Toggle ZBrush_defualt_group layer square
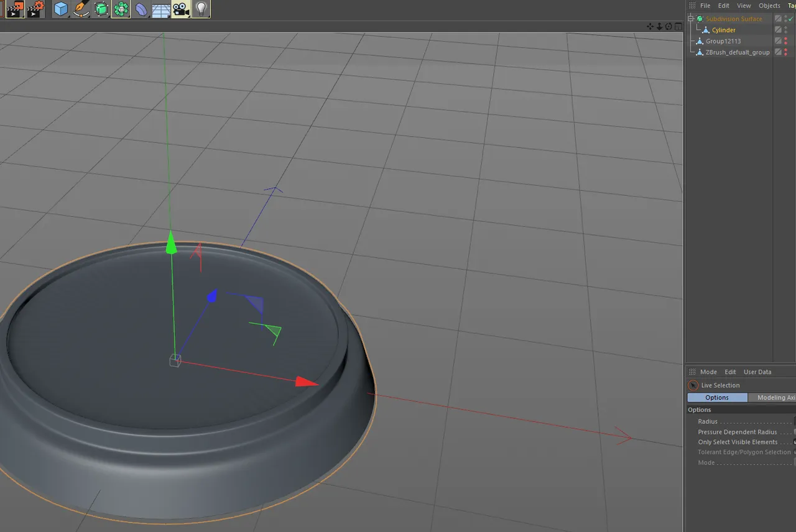The width and height of the screenshot is (796, 532). coord(778,52)
